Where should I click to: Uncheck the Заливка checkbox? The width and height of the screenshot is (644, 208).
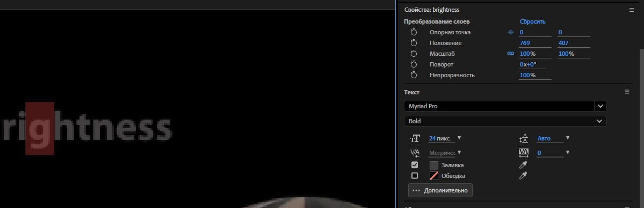[x=415, y=165]
